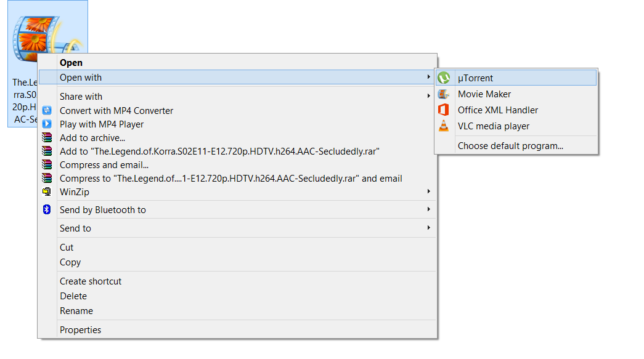The image size is (644, 359).
Task: Open the file with Office XML Handler
Action: tap(516, 110)
